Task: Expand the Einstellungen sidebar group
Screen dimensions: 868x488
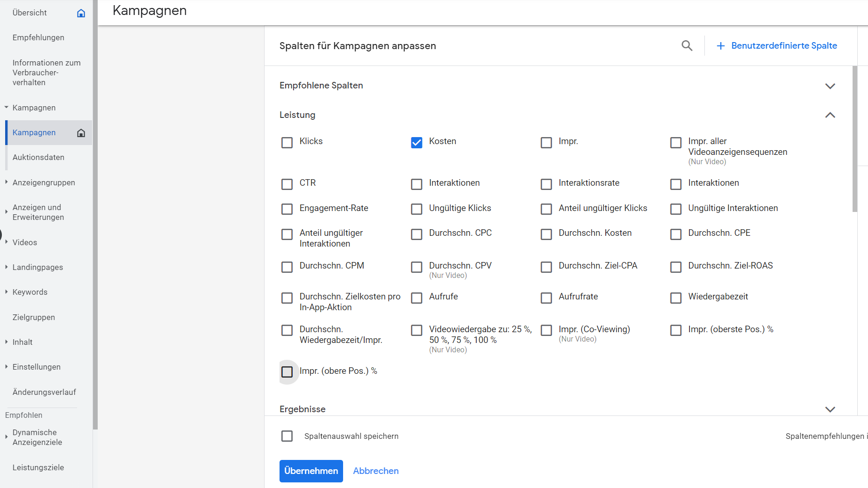Action: tap(7, 367)
